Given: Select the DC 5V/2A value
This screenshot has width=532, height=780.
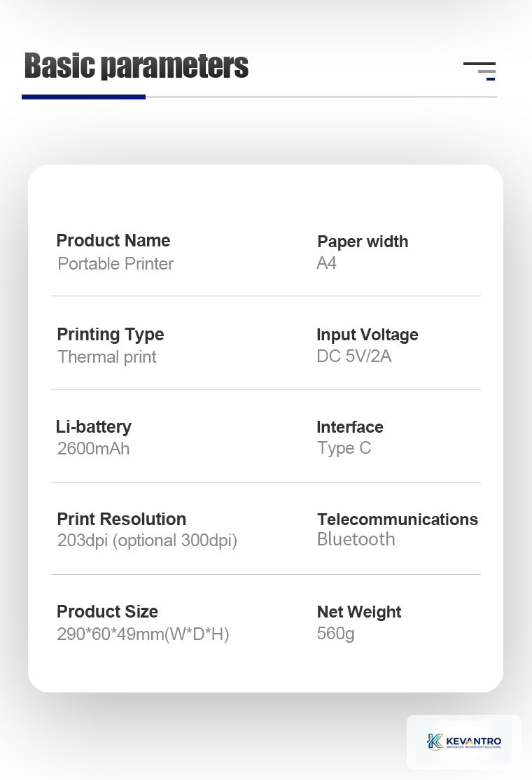Looking at the screenshot, I should pos(354,356).
